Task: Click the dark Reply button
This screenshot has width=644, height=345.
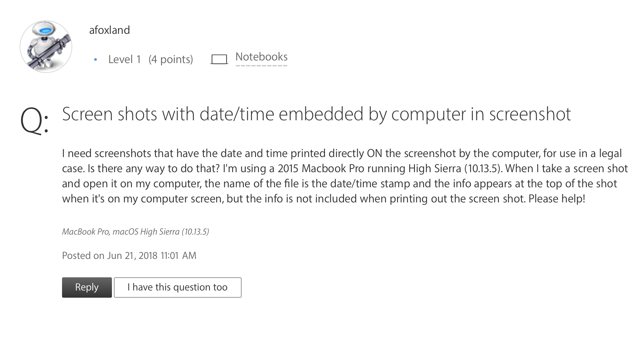Action: 87,287
